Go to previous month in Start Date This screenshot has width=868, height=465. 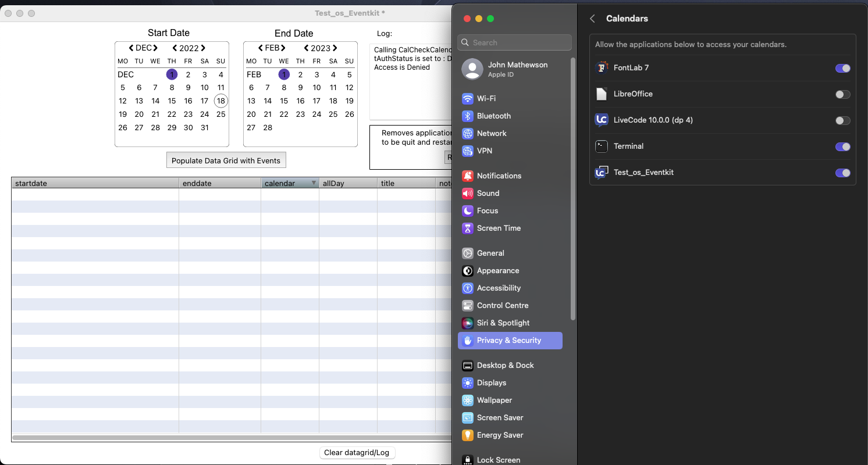[131, 48]
